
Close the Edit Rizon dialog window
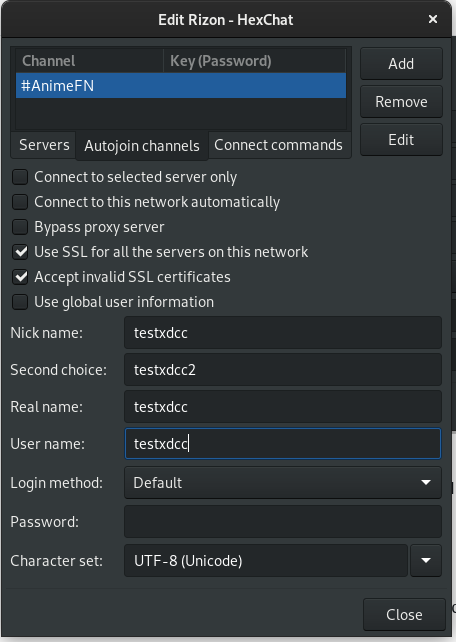tap(433, 19)
